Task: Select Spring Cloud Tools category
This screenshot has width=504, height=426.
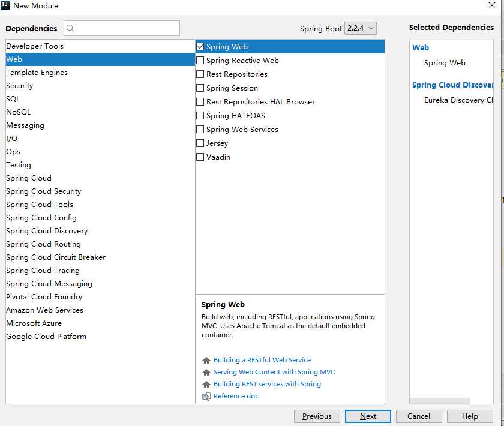Action: 100,204
